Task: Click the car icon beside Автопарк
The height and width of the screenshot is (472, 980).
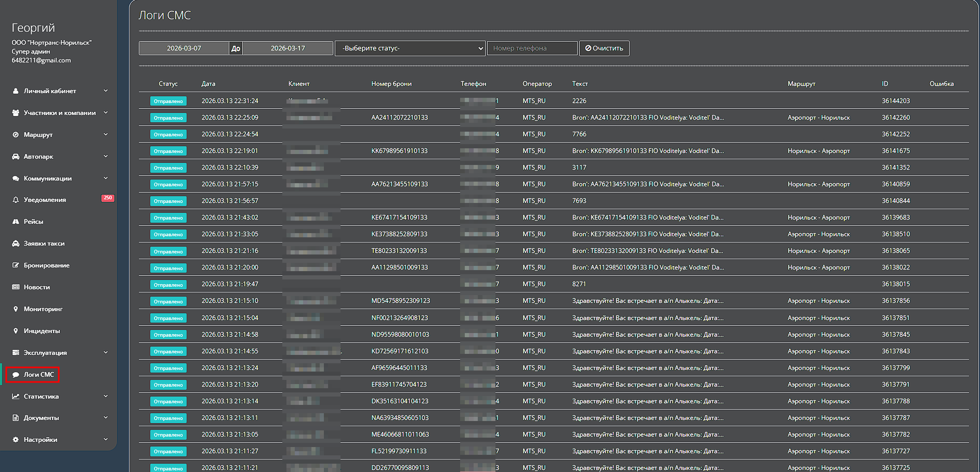Action: 16,157
